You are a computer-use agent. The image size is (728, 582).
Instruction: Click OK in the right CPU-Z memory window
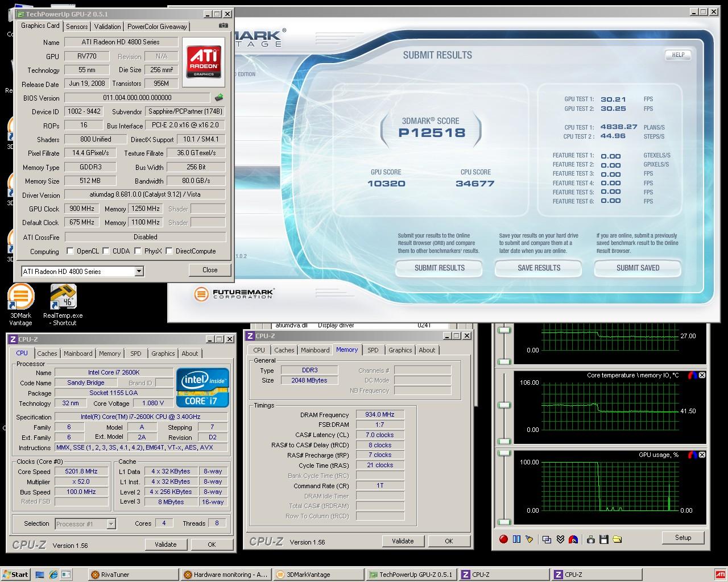tap(449, 541)
